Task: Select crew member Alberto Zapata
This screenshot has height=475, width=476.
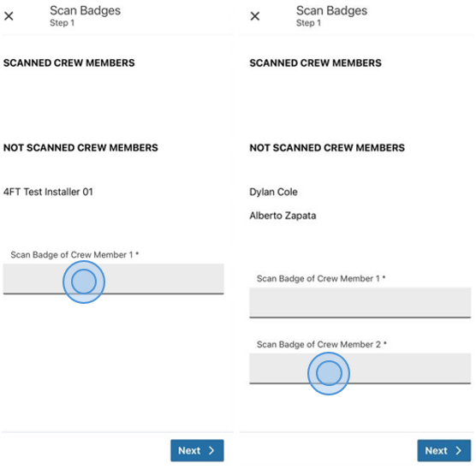Action: click(x=283, y=216)
